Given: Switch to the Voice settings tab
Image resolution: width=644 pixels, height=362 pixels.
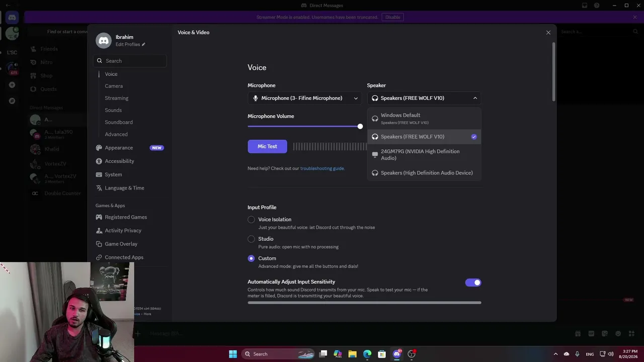Looking at the screenshot, I should (111, 74).
